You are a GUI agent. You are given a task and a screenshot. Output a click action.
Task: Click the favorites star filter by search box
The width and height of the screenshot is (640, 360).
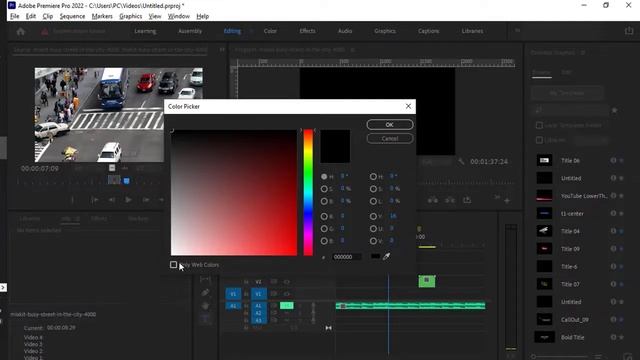(614, 110)
